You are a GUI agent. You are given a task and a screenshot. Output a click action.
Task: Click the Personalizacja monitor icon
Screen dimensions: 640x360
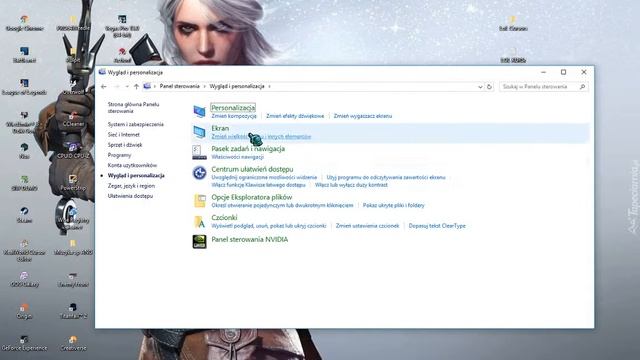pos(199,111)
